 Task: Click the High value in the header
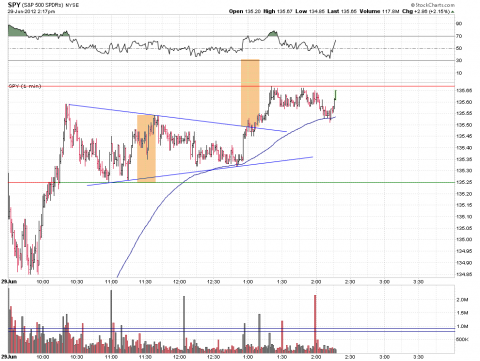coord(285,11)
